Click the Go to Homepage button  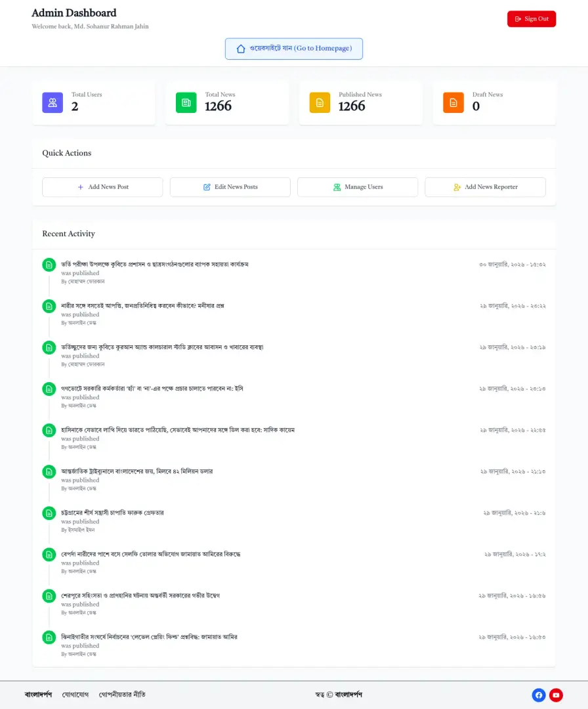tap(293, 48)
